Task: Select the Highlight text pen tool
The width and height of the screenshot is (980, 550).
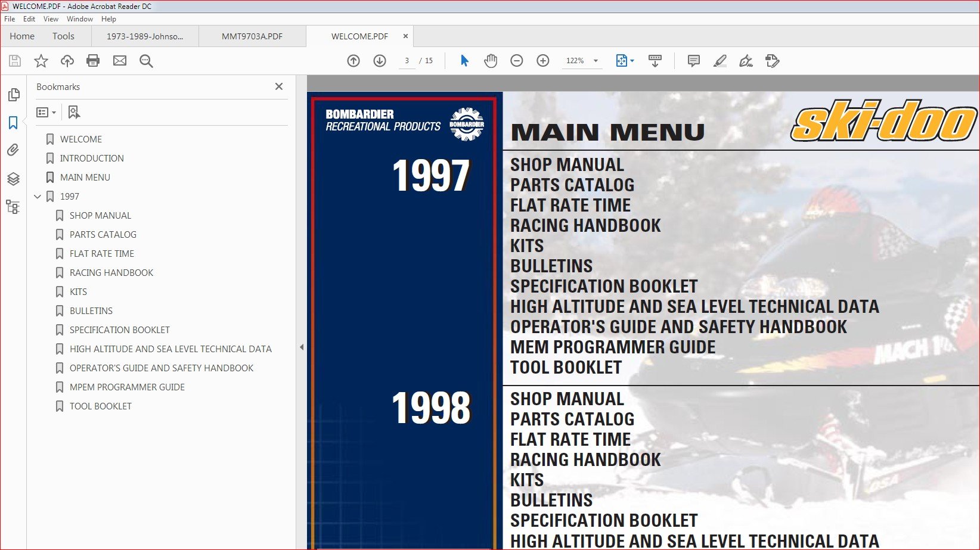Action: click(720, 61)
